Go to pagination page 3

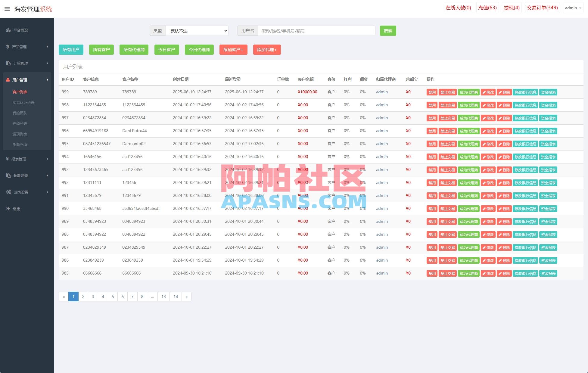(93, 297)
